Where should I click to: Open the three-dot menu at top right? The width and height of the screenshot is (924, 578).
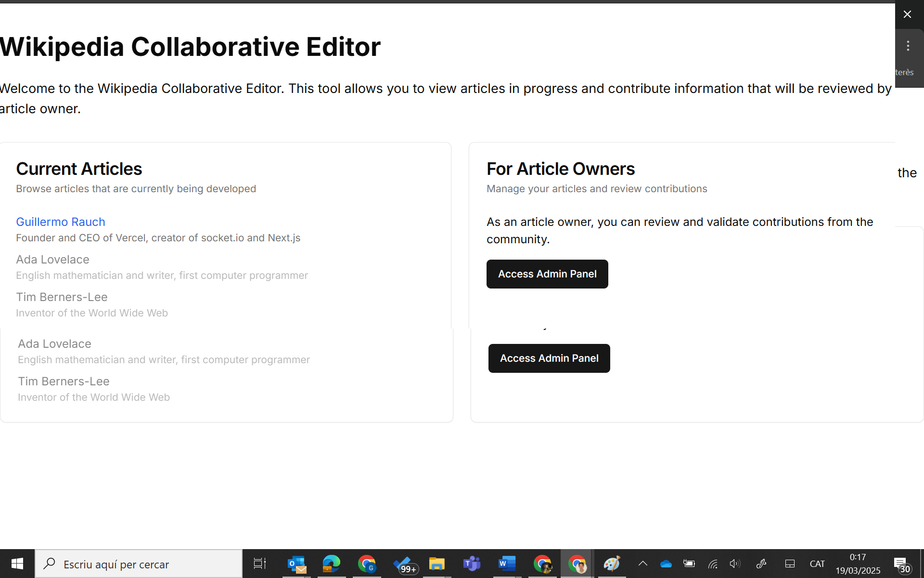[908, 46]
